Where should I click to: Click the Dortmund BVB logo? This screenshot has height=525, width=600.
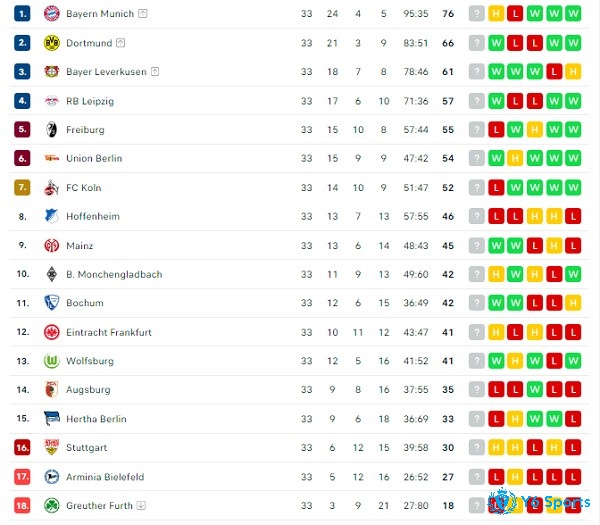point(51,43)
